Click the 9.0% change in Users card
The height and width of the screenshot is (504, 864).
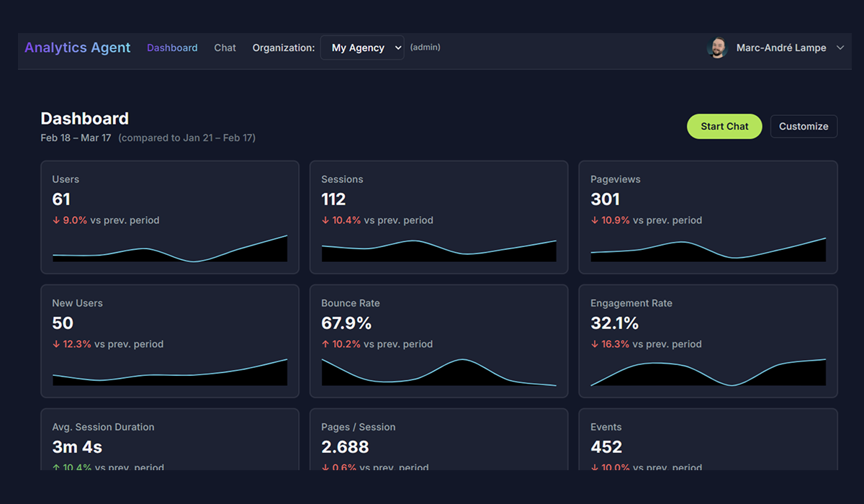pyautogui.click(x=70, y=220)
